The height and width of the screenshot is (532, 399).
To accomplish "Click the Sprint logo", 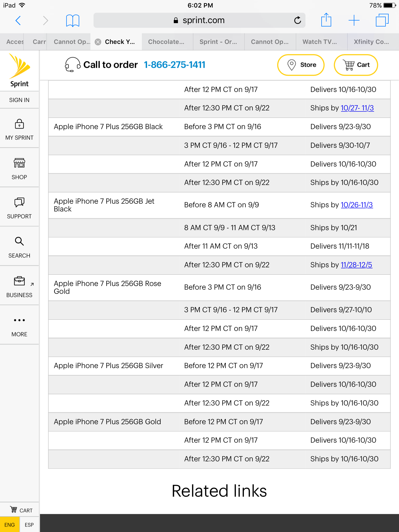I will tap(19, 70).
